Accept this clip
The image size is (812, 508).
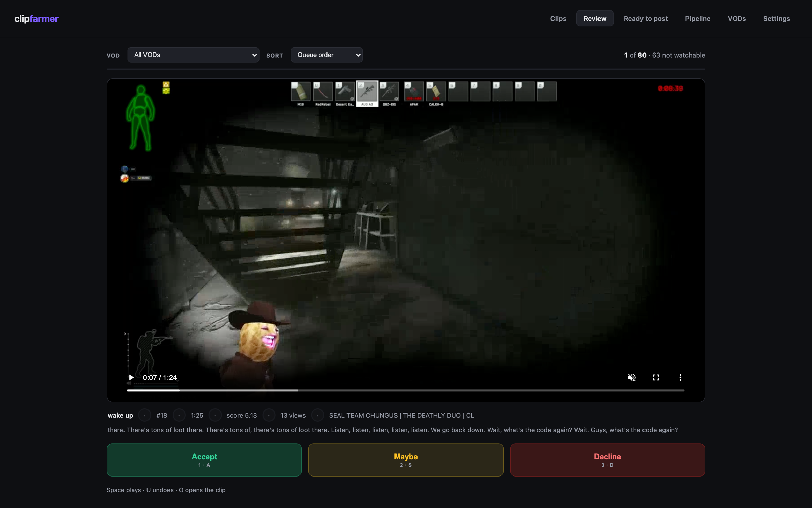click(204, 460)
